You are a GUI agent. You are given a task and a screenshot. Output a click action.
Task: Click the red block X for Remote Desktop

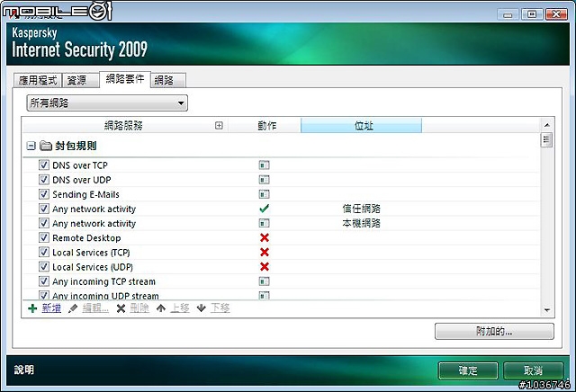pyautogui.click(x=264, y=238)
